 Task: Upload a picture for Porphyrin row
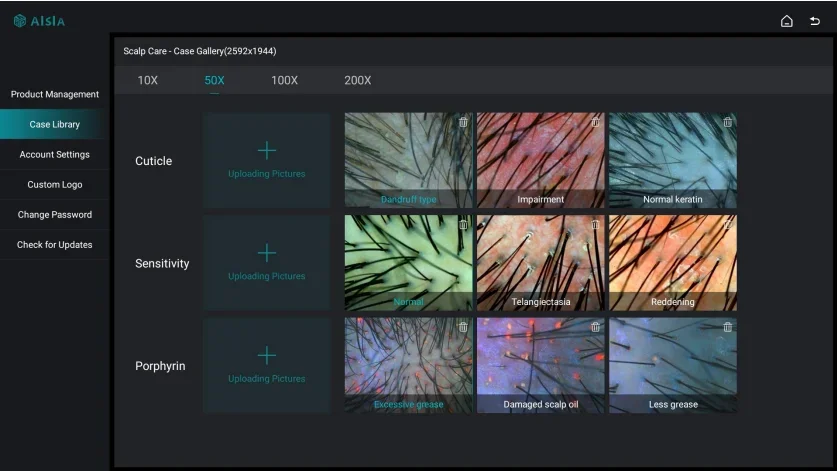[x=267, y=365]
